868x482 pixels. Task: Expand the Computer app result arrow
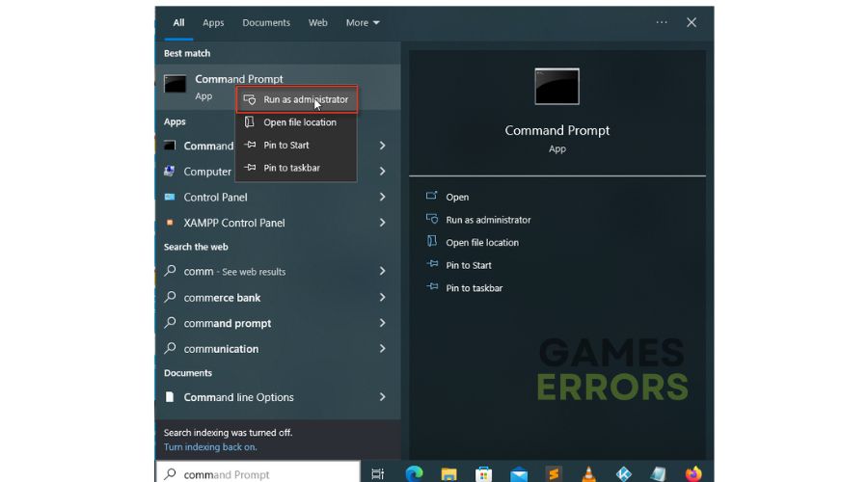(x=383, y=171)
